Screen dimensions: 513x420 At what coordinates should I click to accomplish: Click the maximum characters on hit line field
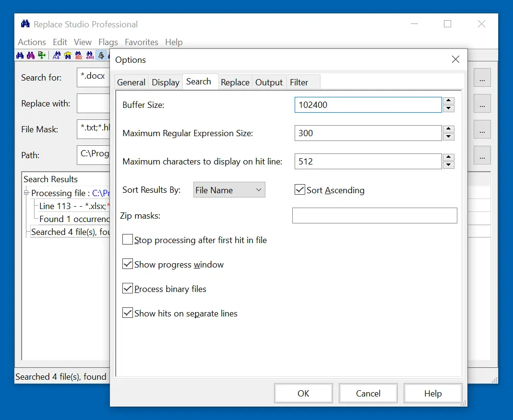click(368, 161)
